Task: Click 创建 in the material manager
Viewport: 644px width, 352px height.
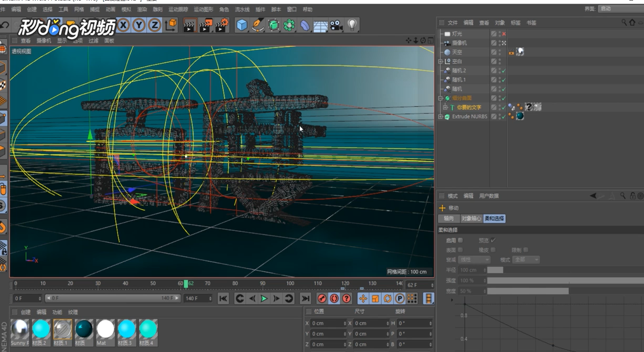Action: point(26,312)
